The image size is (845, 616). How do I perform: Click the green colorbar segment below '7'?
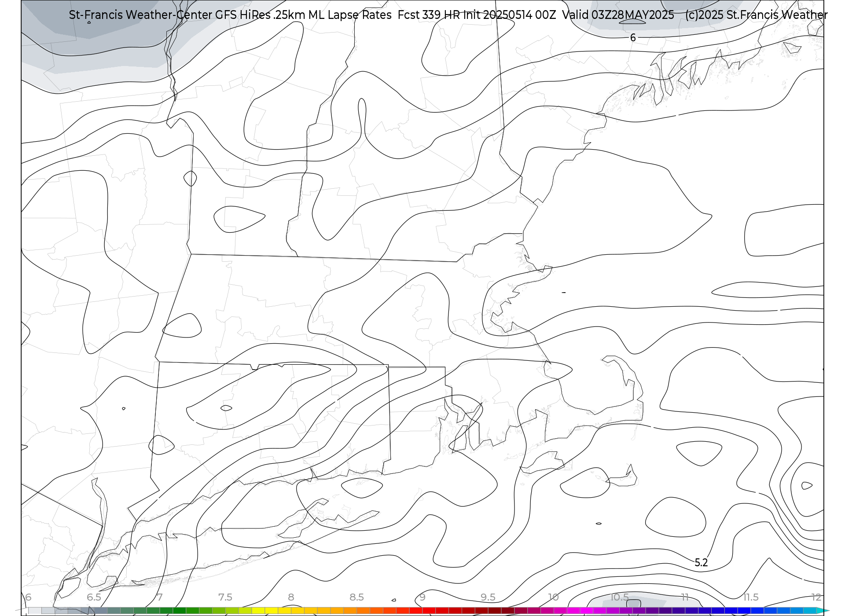pos(166,611)
